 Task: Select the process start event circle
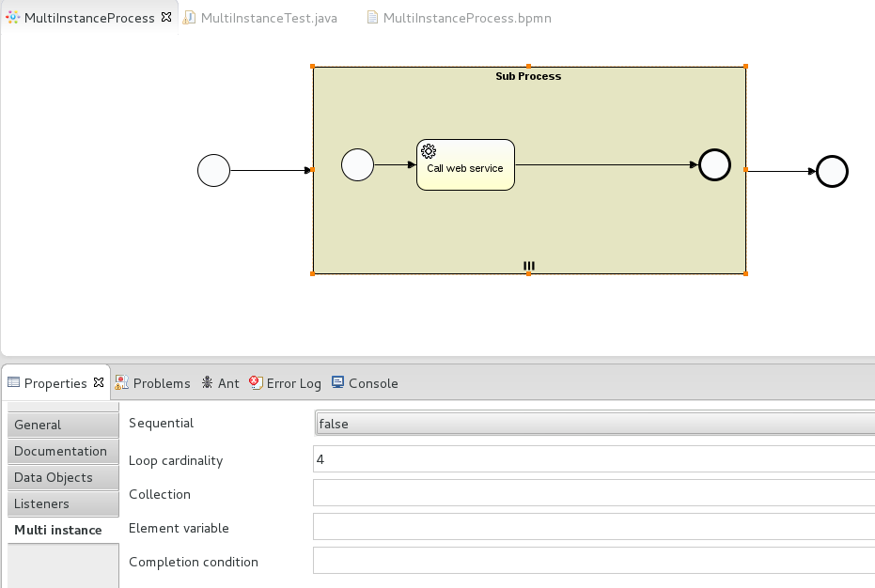[x=213, y=171]
